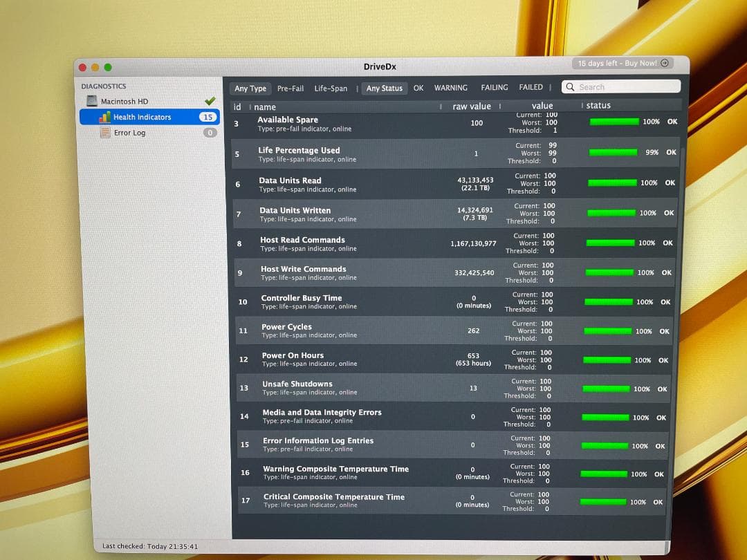This screenshot has height=560, width=747.
Task: Click the 99% health bar for Life Percentage Used
Action: 613,152
